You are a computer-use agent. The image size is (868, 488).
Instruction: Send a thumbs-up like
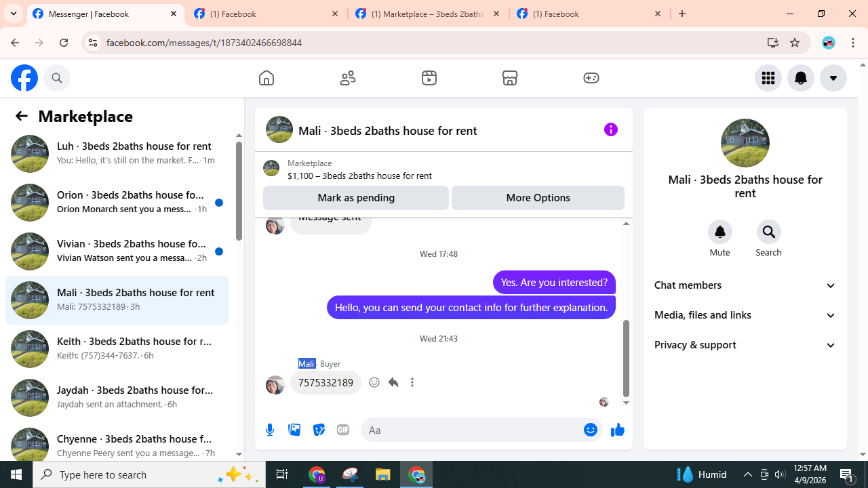tap(617, 430)
